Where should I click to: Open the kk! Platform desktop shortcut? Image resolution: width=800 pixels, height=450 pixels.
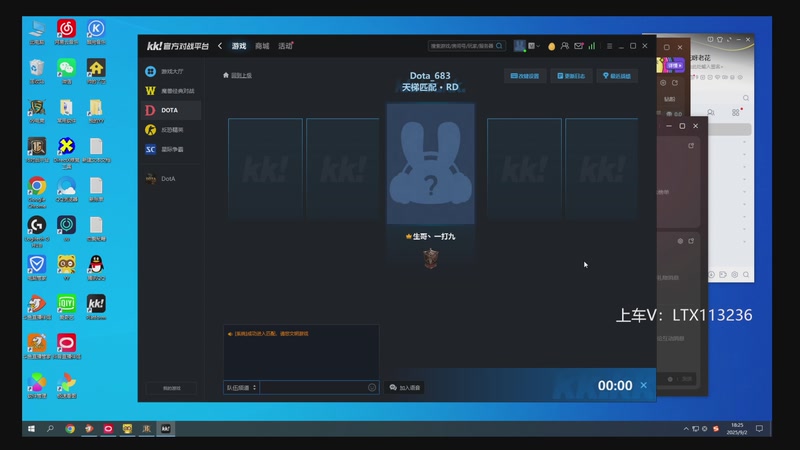coord(96,307)
